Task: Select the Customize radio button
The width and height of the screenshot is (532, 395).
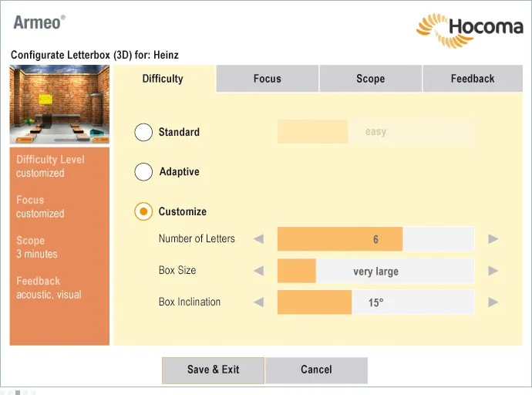Action: click(143, 211)
